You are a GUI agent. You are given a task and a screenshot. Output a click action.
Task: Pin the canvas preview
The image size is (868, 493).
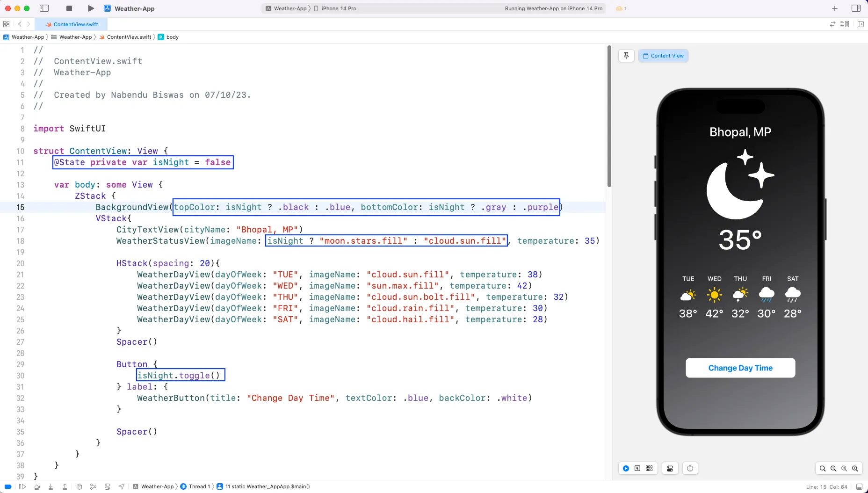[x=626, y=56]
